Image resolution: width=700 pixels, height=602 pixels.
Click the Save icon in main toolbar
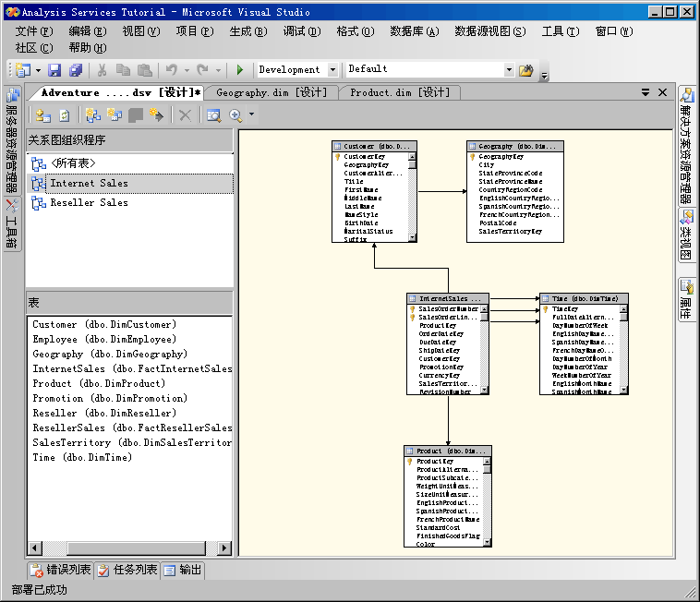click(x=54, y=70)
